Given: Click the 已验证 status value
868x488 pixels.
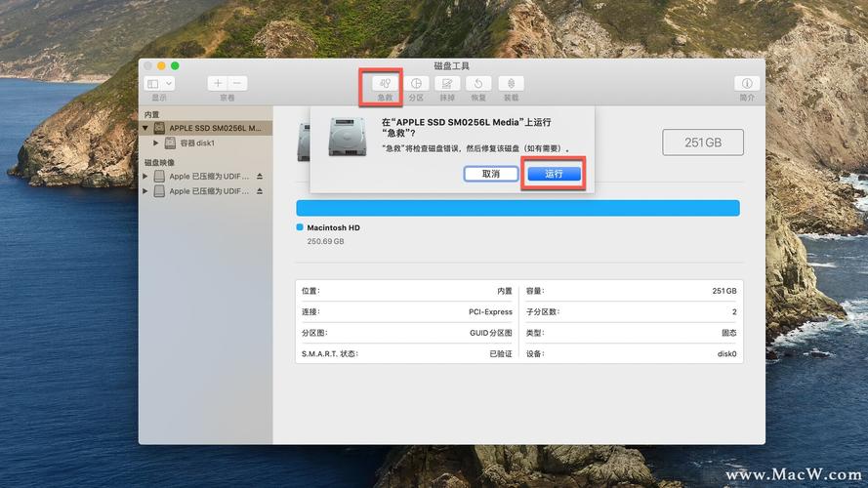Looking at the screenshot, I should (501, 354).
